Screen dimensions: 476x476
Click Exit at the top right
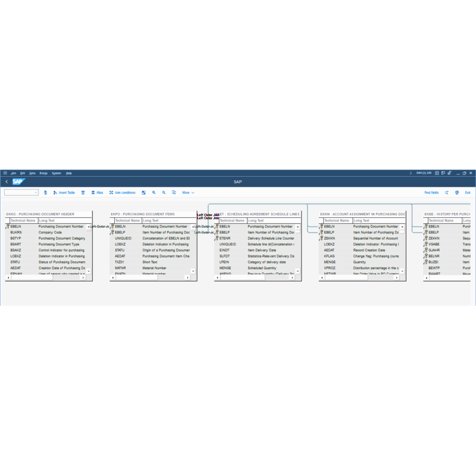(468, 192)
